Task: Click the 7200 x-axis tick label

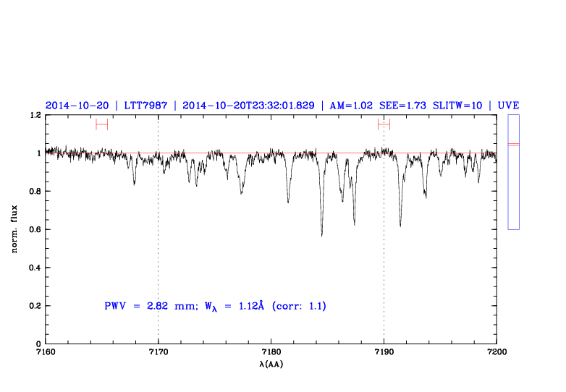Action: pyautogui.click(x=497, y=352)
